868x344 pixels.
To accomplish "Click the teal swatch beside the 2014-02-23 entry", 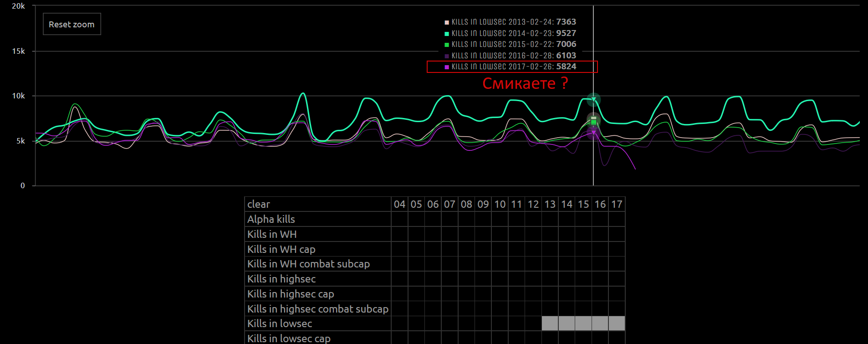I will (x=447, y=34).
